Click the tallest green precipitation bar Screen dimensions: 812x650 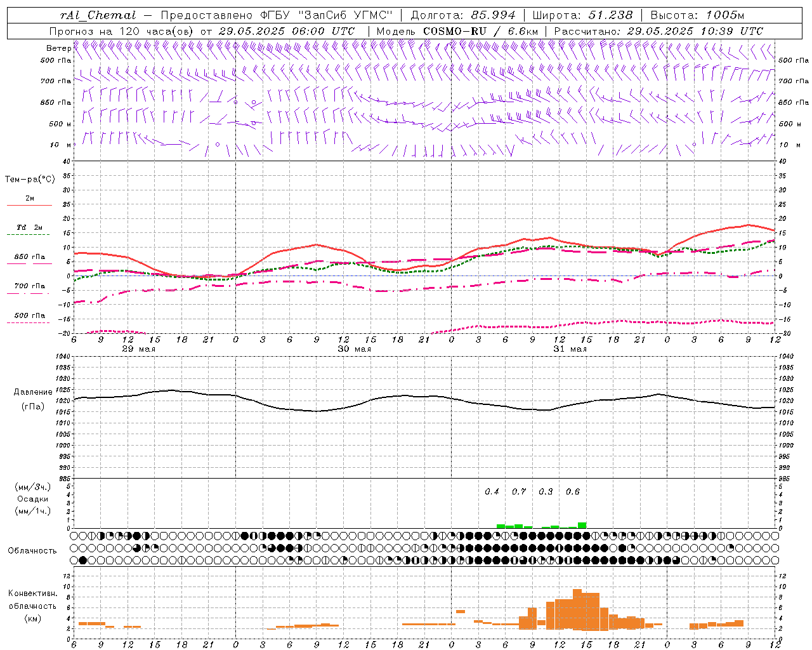click(x=582, y=525)
